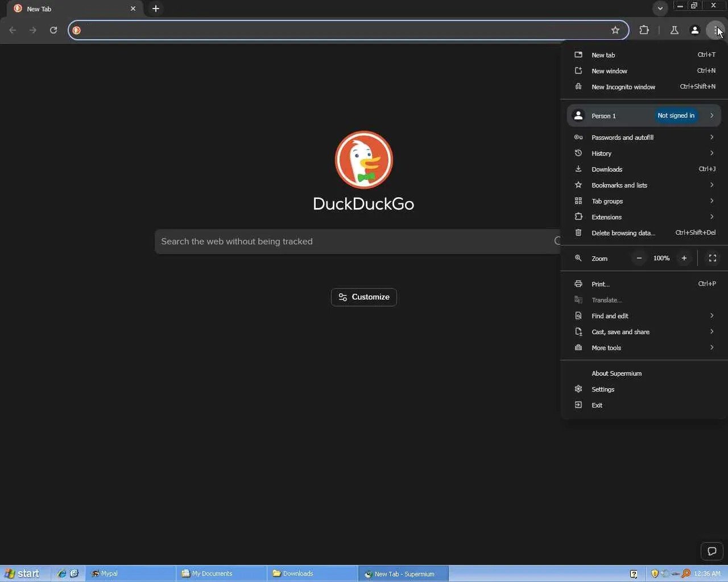
Task: Enter fullscreen with the fullscreen icon
Action: coord(712,259)
